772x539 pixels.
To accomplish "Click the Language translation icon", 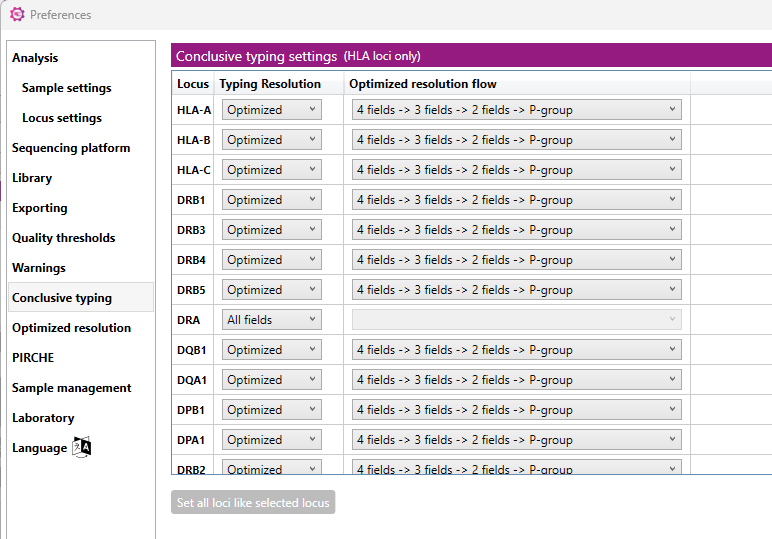I will tap(82, 447).
